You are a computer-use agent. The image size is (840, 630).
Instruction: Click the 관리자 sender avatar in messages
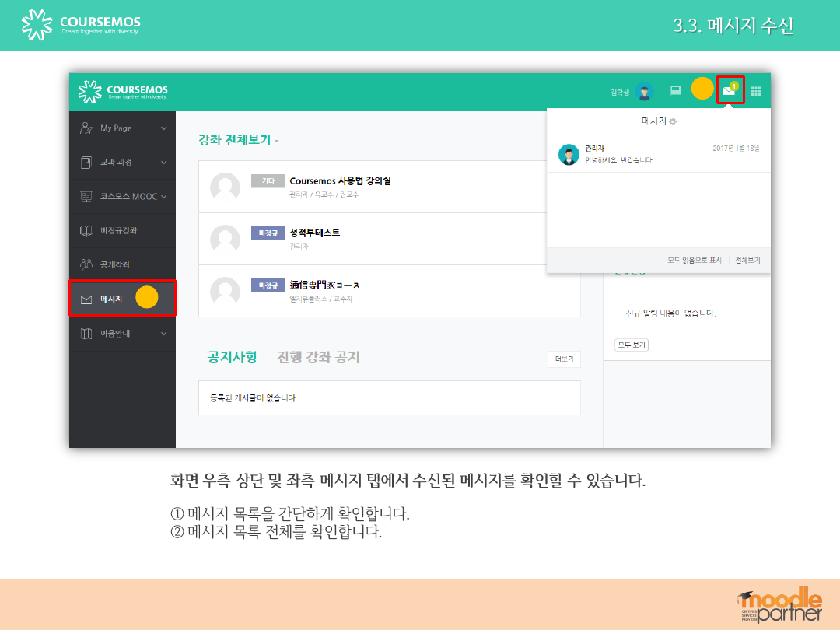click(x=569, y=154)
